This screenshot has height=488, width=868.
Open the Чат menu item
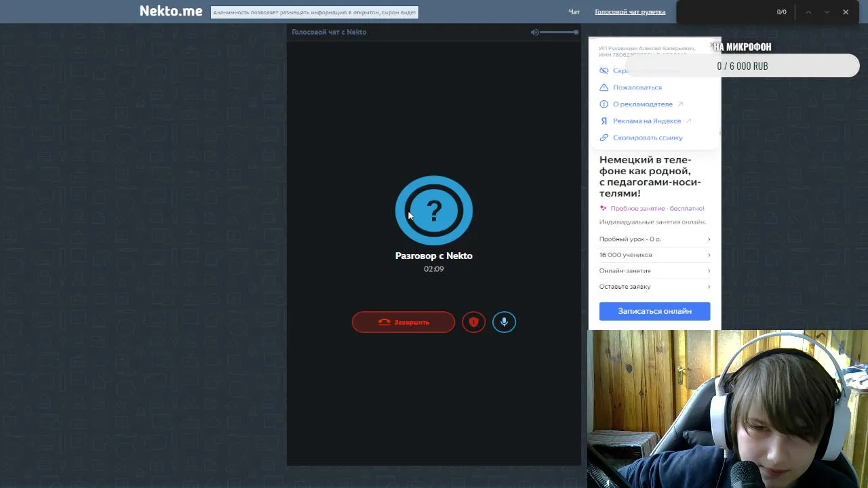pyautogui.click(x=574, y=12)
